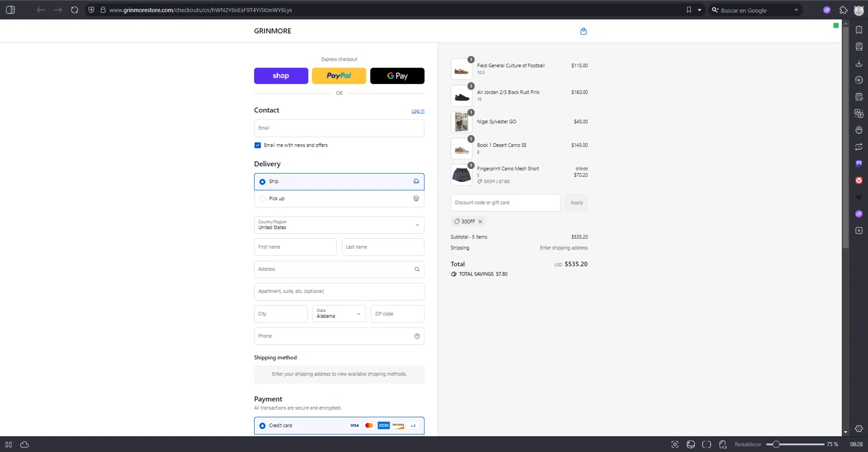Pay with Google Pay
The width and height of the screenshot is (868, 452).
(398, 76)
